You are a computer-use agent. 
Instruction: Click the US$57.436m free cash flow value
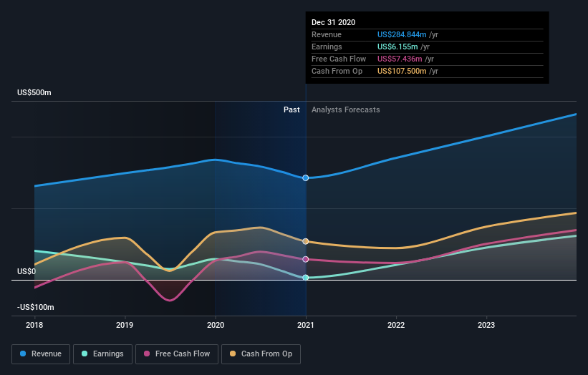pyautogui.click(x=400, y=59)
